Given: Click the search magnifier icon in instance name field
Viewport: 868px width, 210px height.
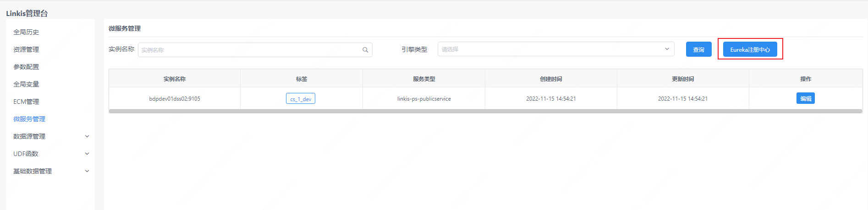Looking at the screenshot, I should 365,50.
